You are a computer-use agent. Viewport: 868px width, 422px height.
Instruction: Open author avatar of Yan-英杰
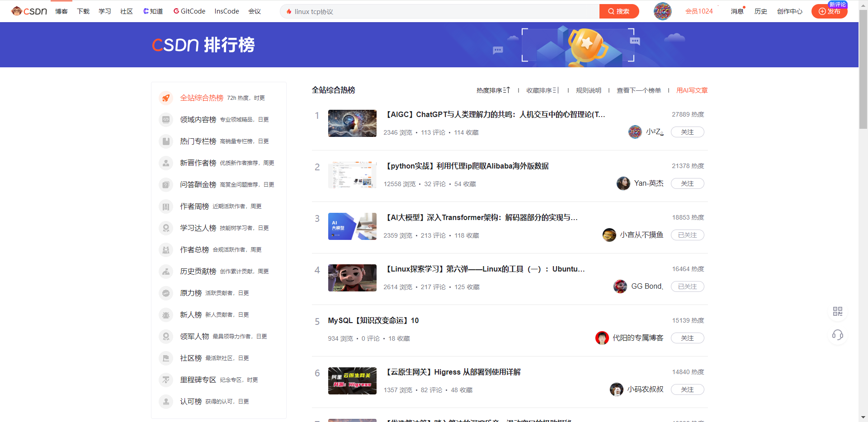tap(623, 183)
